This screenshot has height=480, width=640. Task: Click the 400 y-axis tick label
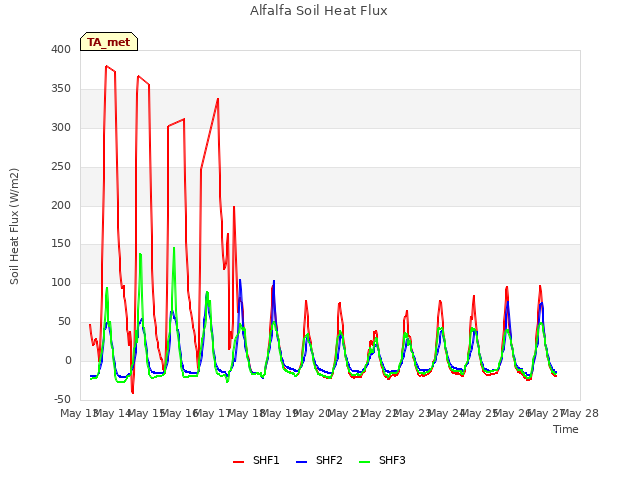click(x=61, y=49)
